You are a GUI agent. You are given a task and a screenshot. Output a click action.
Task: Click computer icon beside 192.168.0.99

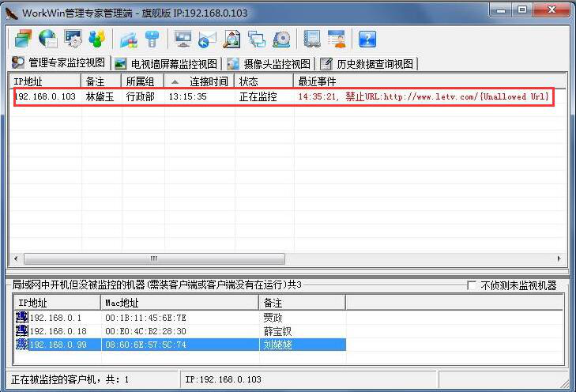(x=21, y=345)
